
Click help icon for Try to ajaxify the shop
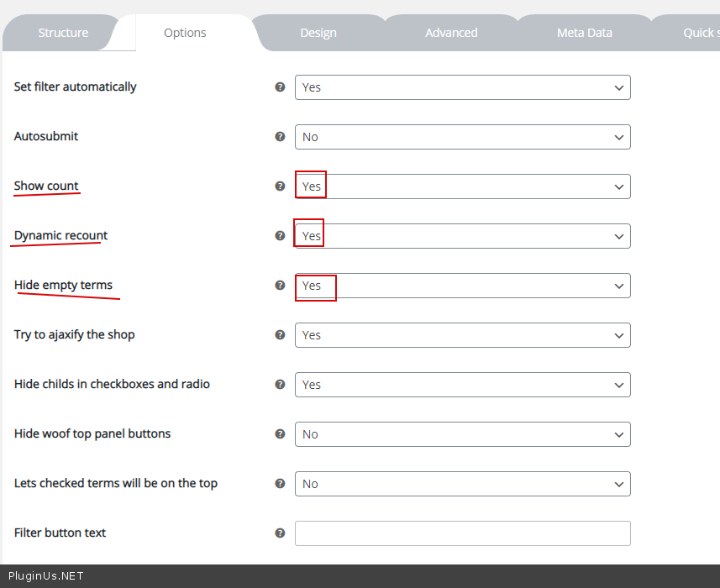280,334
